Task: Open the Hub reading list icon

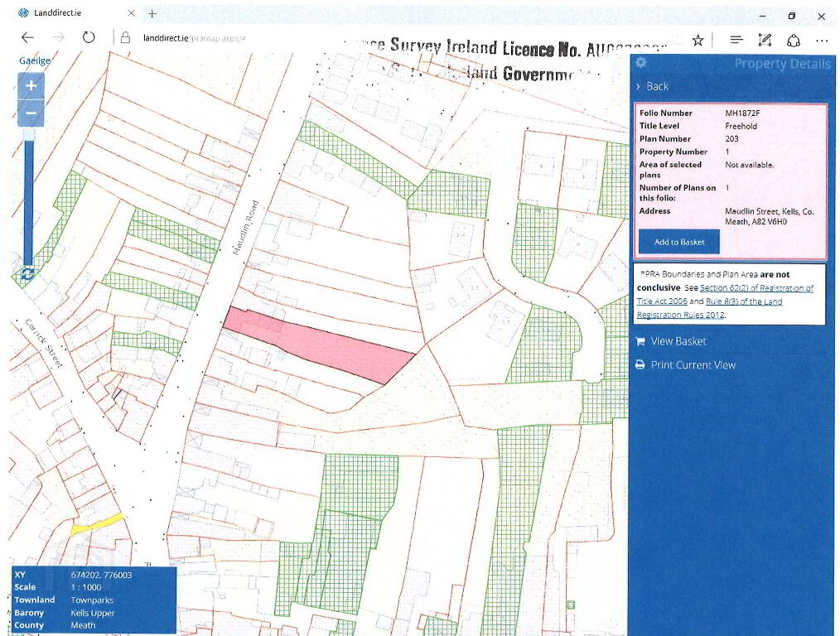Action: coord(736,40)
